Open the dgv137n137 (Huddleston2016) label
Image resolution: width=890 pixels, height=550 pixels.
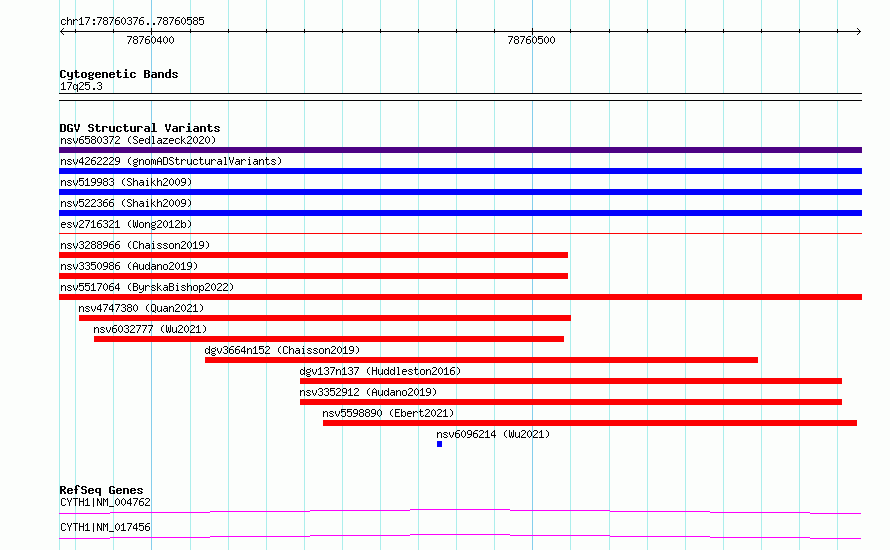pyautogui.click(x=380, y=371)
